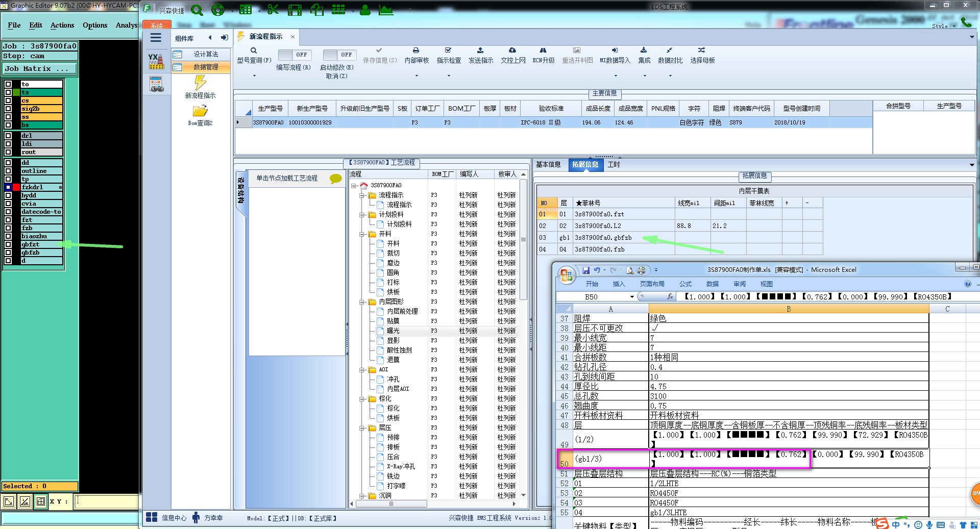Switch to 基本信息 tab
Screen dimensions: 980x529
click(x=548, y=164)
